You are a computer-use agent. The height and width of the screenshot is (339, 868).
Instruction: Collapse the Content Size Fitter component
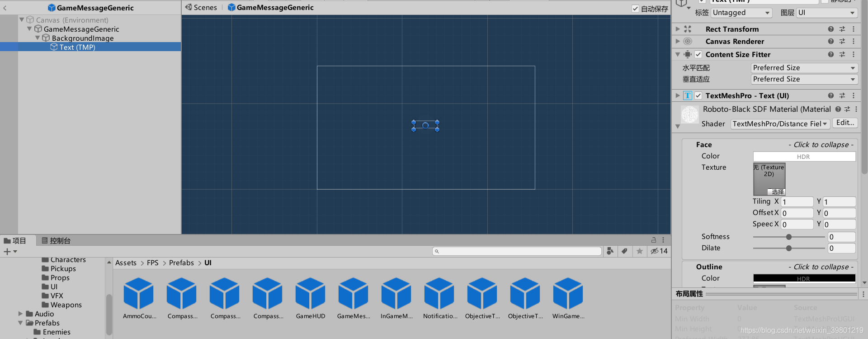(677, 54)
